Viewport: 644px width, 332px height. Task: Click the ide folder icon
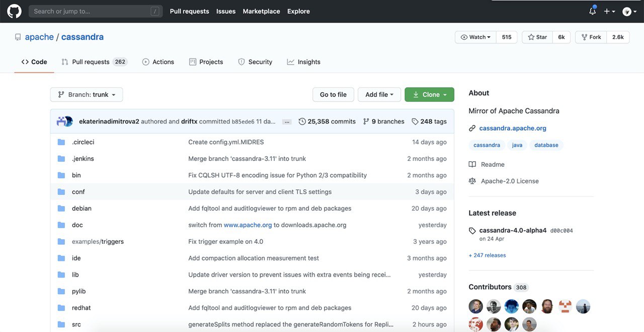61,258
